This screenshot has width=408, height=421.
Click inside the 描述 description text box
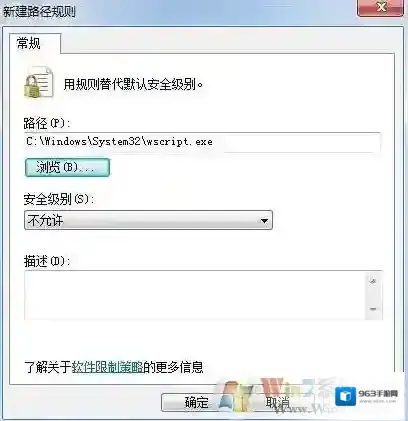[x=195, y=295]
